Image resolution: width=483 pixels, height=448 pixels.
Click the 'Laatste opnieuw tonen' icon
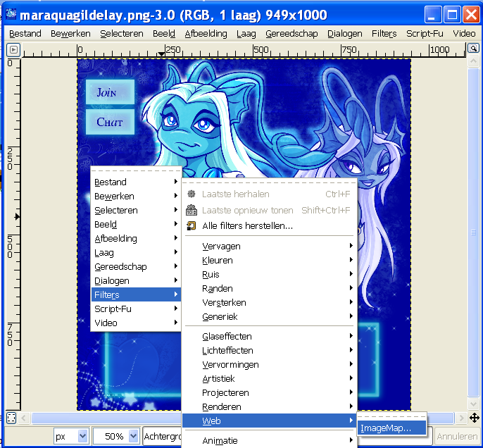[192, 210]
